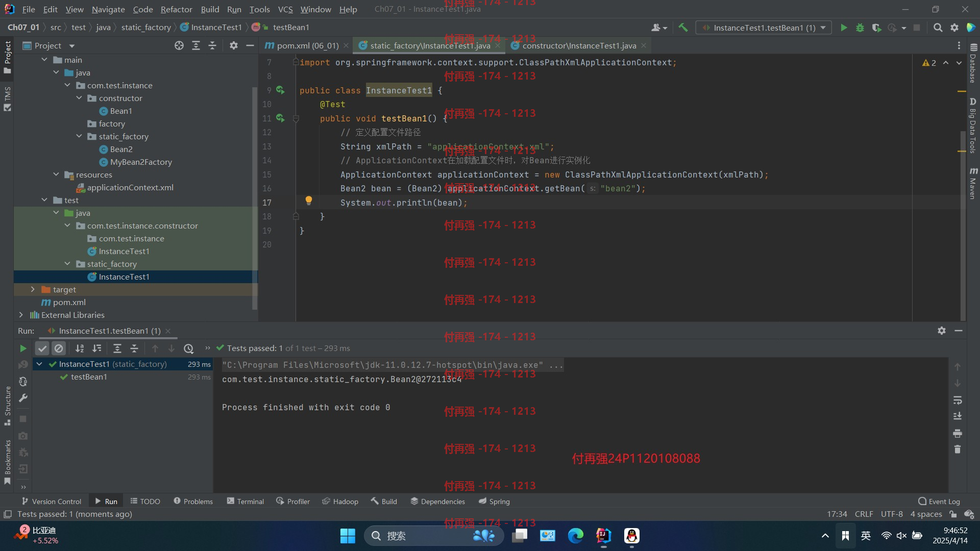The height and width of the screenshot is (551, 980).
Task: Open Project view mode dropdown
Action: (x=72, y=46)
